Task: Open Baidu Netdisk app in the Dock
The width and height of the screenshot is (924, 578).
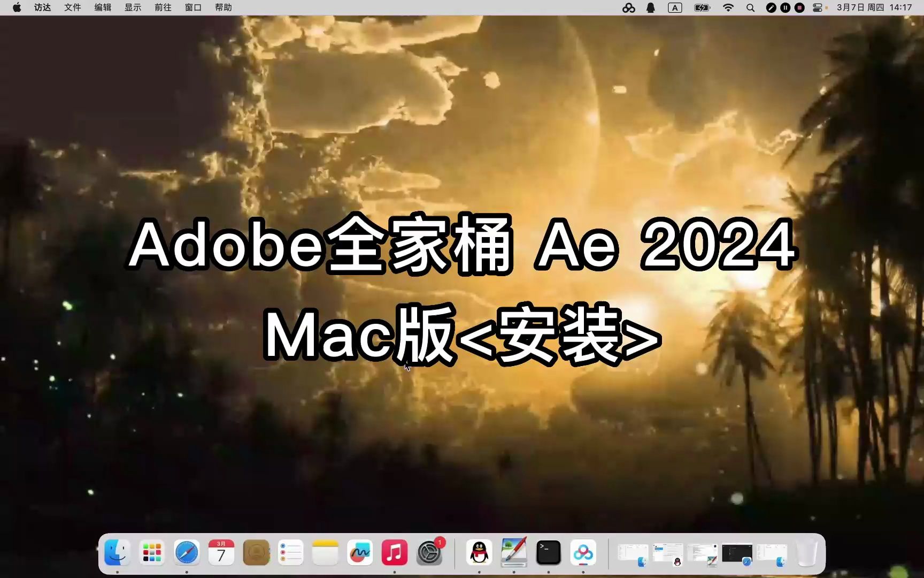Action: (x=583, y=553)
